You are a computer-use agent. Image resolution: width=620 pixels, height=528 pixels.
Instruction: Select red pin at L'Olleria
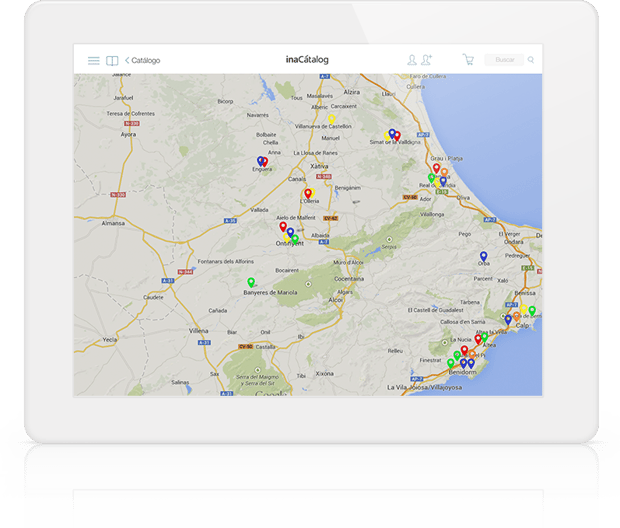pos(308,193)
